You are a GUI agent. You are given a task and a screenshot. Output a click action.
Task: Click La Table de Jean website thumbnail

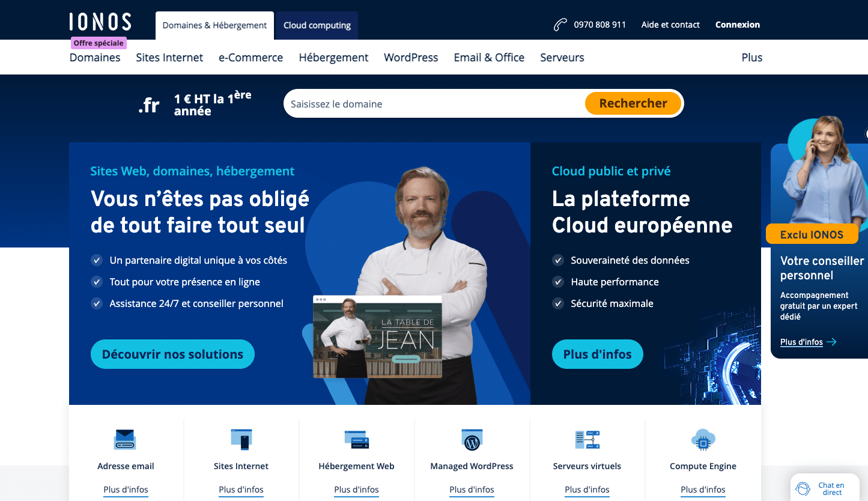[x=377, y=336]
